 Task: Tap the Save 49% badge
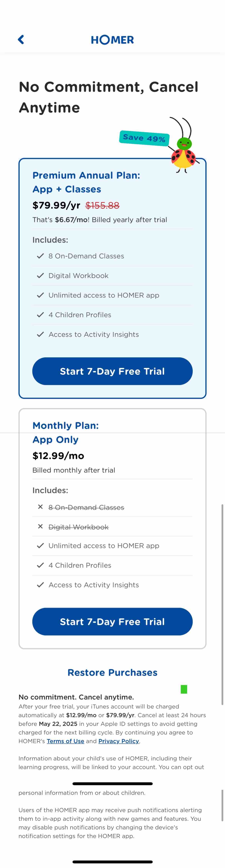coord(144,138)
